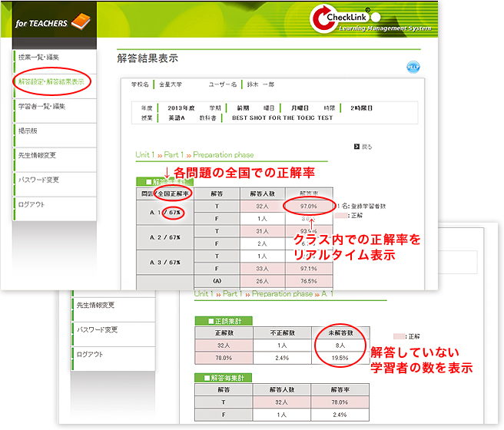Click the 76.5% cell in the (A) row

(309, 281)
